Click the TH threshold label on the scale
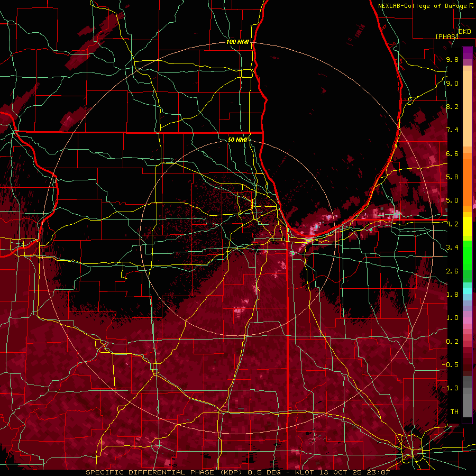Viewport: 476px width, 476px height. click(x=454, y=412)
